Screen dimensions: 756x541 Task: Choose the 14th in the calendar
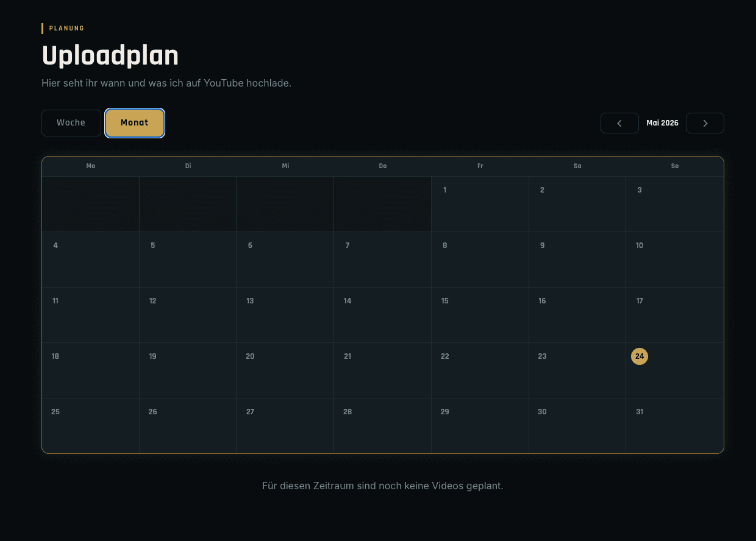tap(382, 315)
